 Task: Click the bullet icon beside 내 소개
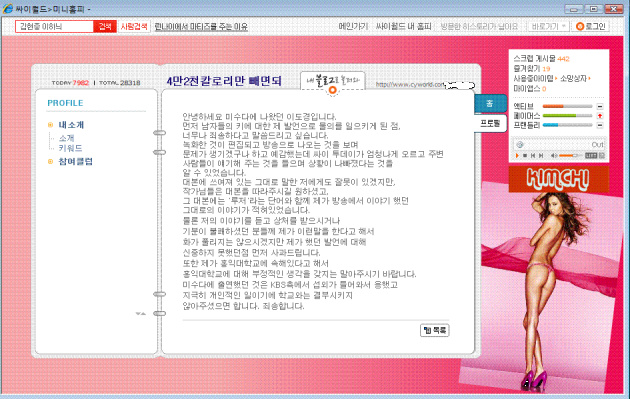tap(51, 125)
